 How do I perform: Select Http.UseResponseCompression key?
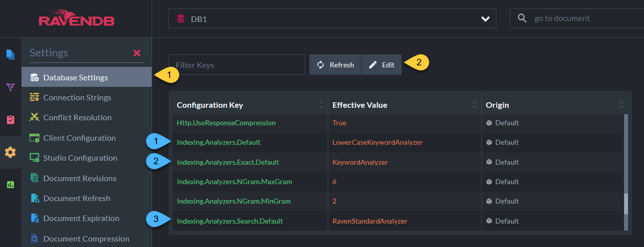click(226, 123)
